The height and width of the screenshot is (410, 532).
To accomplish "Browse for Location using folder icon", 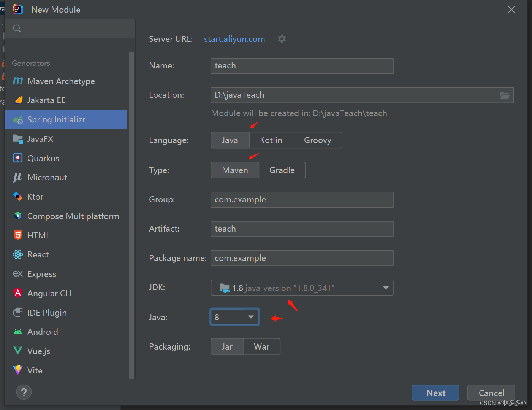I will coord(505,95).
